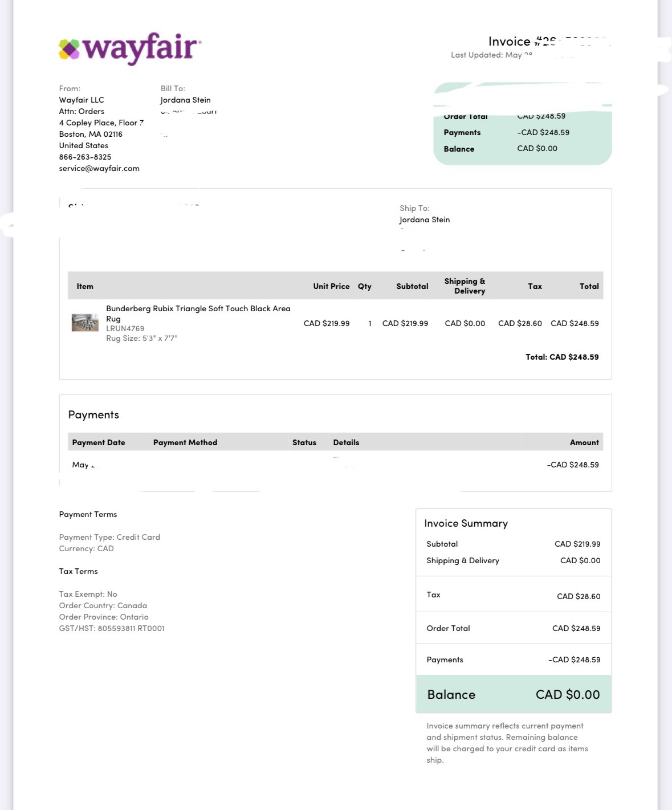The width and height of the screenshot is (672, 810).
Task: Click the Payments section heading
Action: coord(93,414)
